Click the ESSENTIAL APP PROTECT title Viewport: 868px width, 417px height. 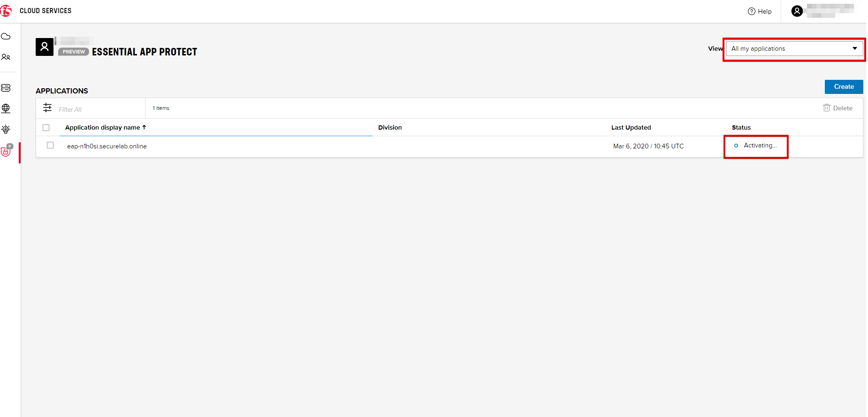pos(145,52)
